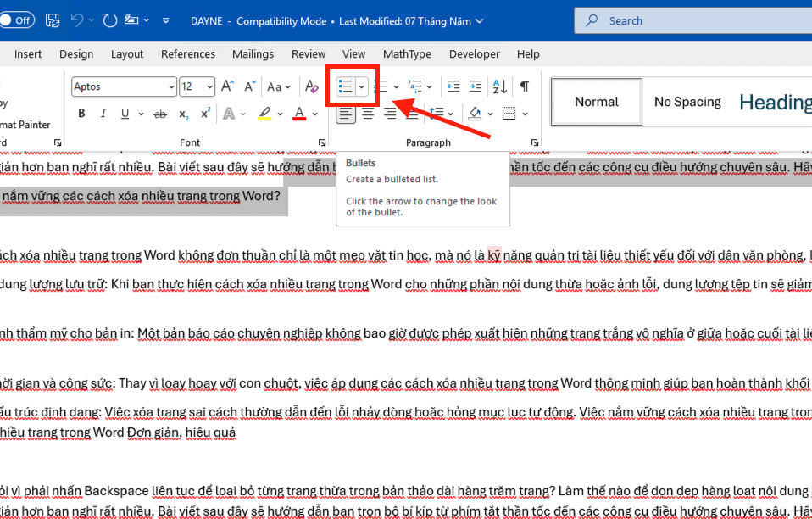Click the Touch/Mouse Mode icon
Viewport: 812px width, 519px height.
(132, 20)
